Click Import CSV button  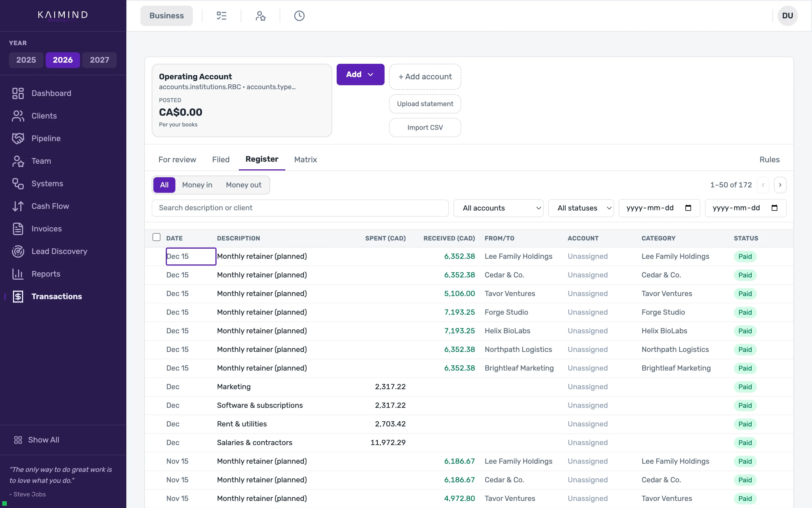(425, 127)
